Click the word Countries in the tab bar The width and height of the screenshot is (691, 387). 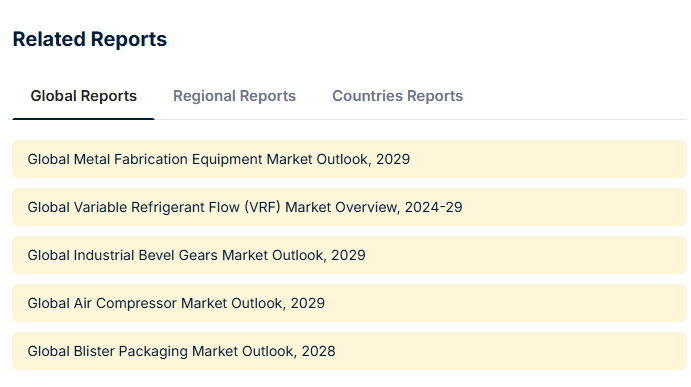367,96
